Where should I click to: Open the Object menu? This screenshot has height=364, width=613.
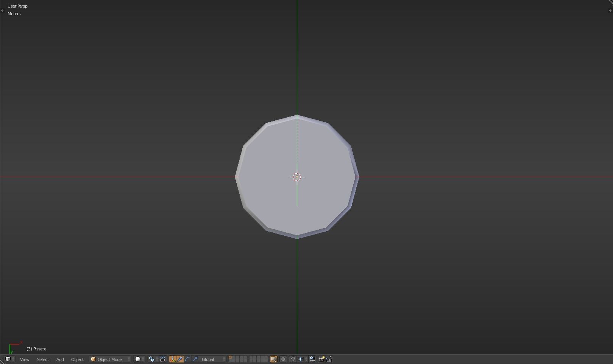[x=77, y=359]
